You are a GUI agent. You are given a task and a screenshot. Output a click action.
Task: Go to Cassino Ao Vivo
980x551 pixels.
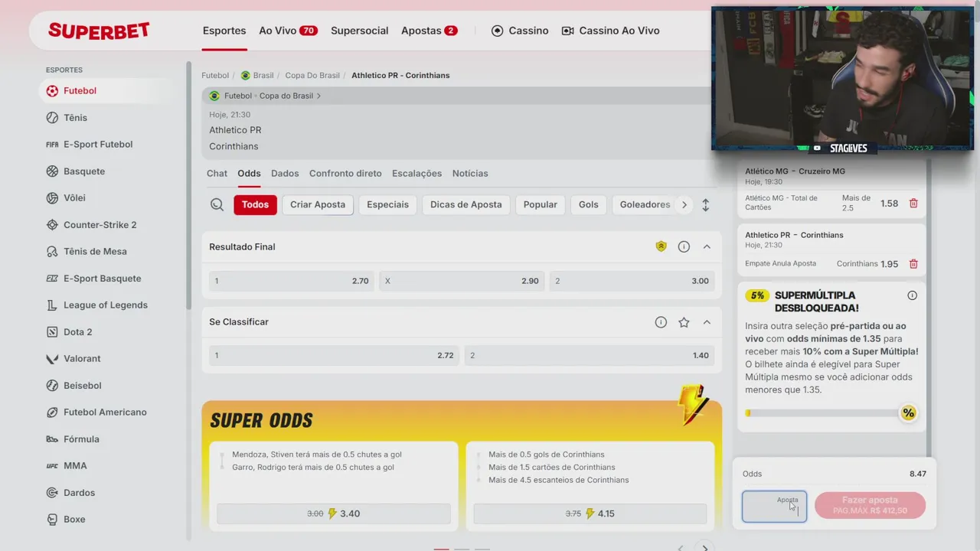pyautogui.click(x=610, y=31)
